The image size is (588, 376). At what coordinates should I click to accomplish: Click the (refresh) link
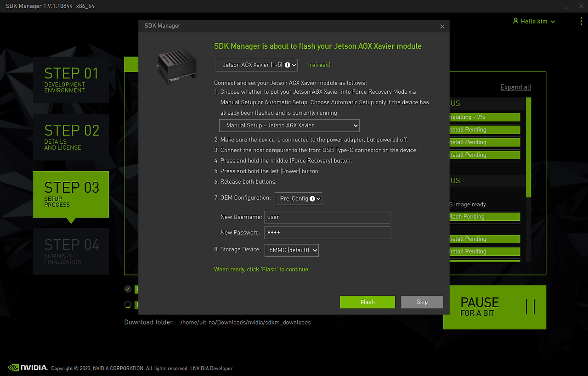click(x=319, y=65)
